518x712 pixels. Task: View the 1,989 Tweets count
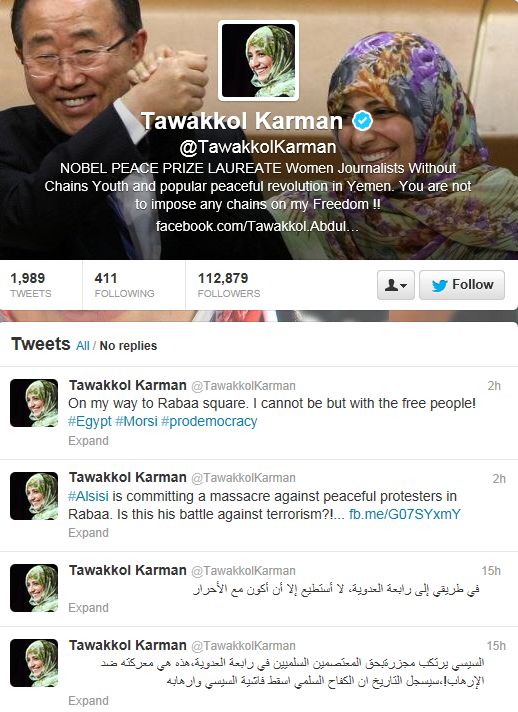pyautogui.click(x=30, y=285)
